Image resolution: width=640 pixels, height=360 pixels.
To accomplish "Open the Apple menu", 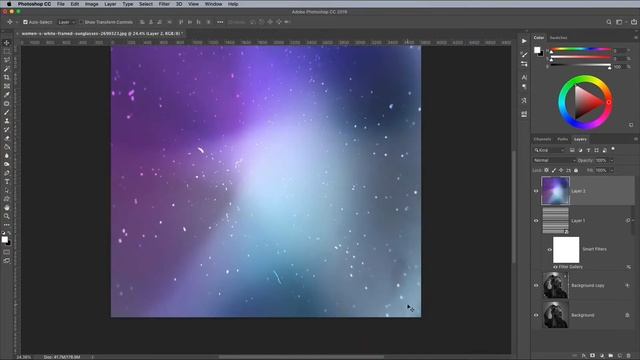I will click(x=9, y=4).
